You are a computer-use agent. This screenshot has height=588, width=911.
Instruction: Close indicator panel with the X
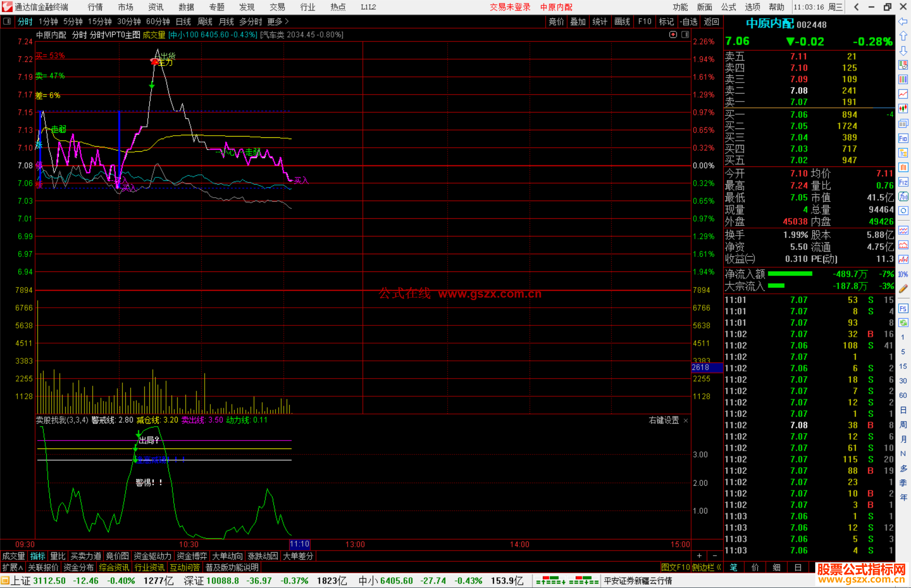coord(686,421)
